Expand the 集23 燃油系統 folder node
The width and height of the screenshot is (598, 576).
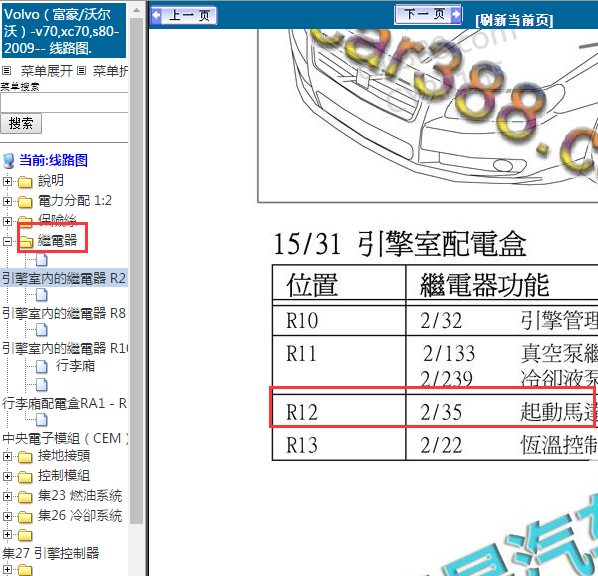click(x=7, y=496)
